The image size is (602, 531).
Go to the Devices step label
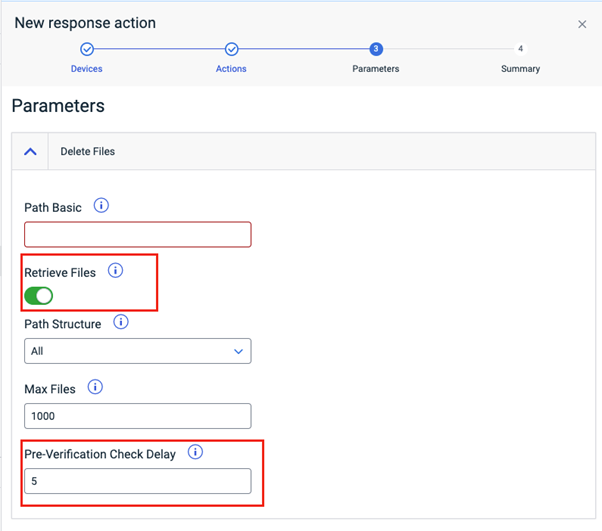pyautogui.click(x=87, y=69)
